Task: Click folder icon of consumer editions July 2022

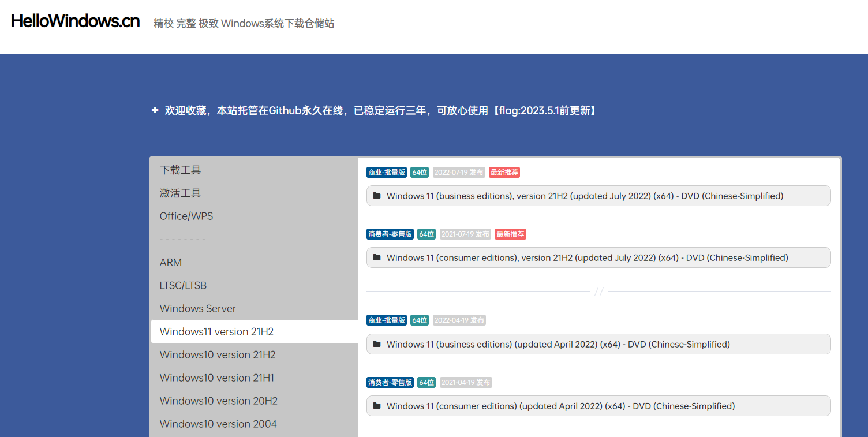Action: (377, 257)
